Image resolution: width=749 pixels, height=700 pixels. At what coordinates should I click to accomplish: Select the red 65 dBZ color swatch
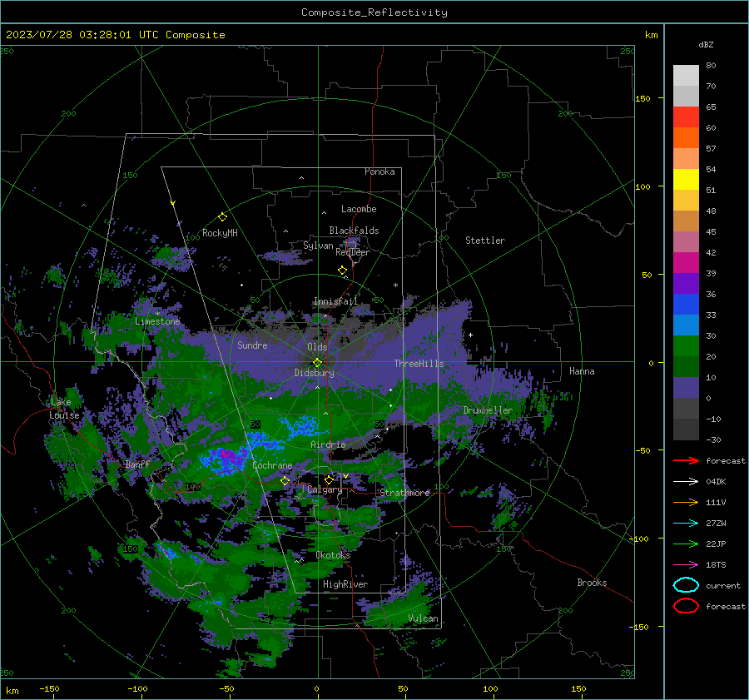pyautogui.click(x=686, y=117)
